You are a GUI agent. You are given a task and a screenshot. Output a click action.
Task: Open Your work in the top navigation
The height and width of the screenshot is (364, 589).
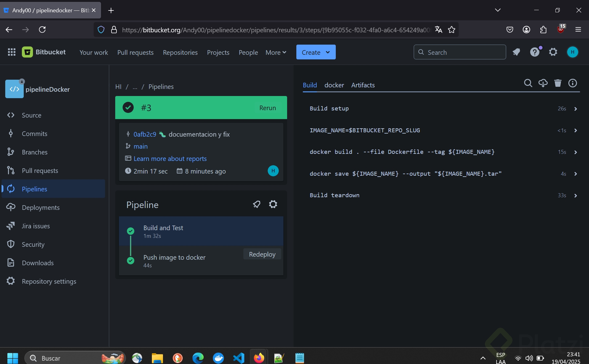point(94,52)
